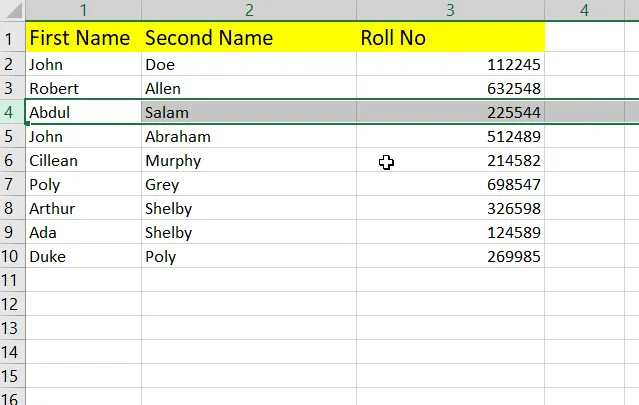
Task: Select row header 1
Action: (12, 38)
